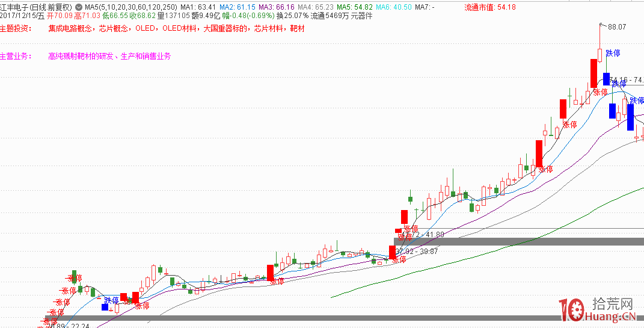Click the high price 高71.03

point(87,16)
